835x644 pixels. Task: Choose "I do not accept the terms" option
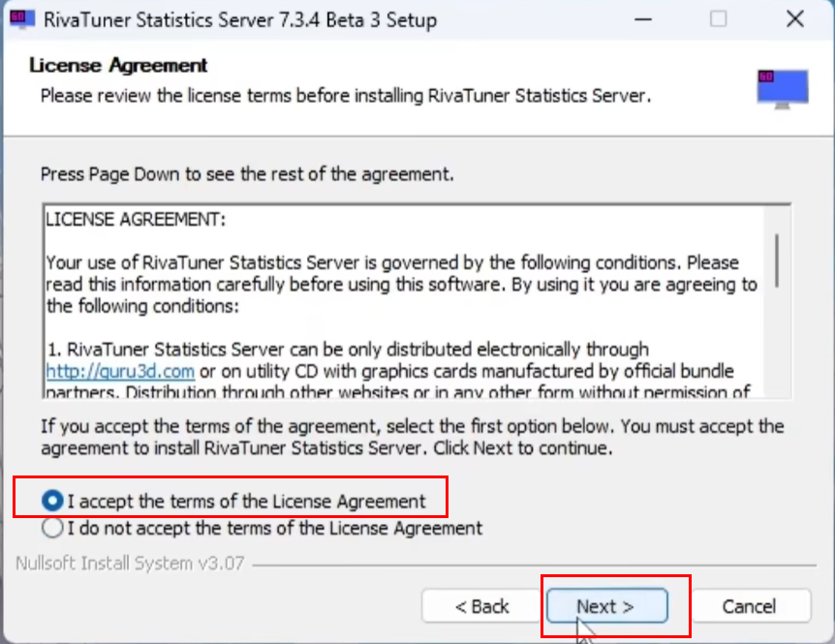[x=53, y=528]
